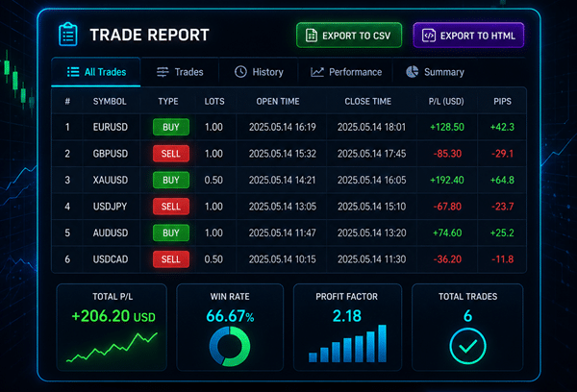Sort by the P/L (USD) column header
This screenshot has width=577, height=392.
pyautogui.click(x=446, y=102)
